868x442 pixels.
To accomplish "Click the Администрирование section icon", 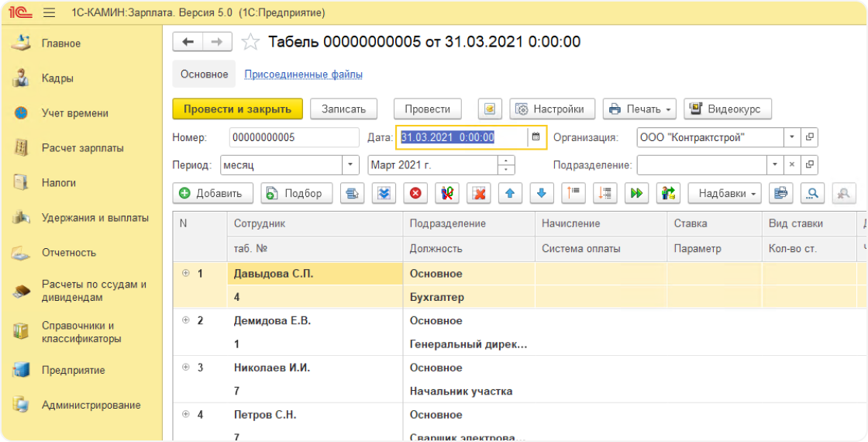I will pyautogui.click(x=21, y=405).
